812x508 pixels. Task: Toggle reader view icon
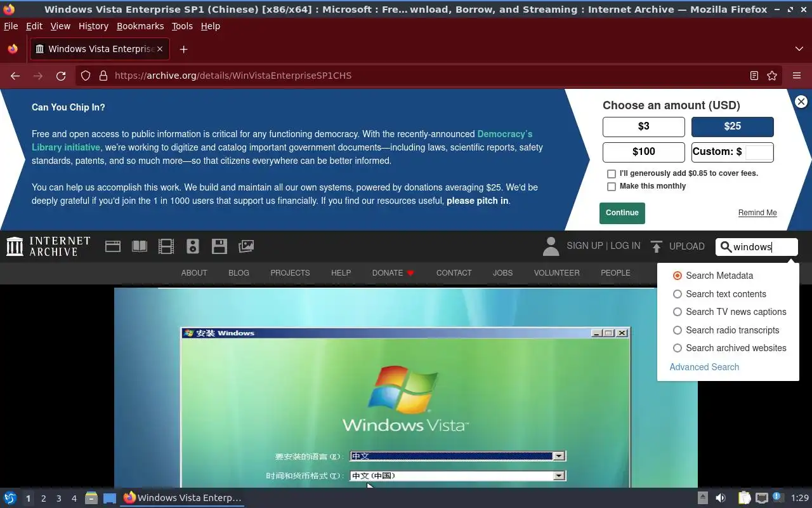[754, 76]
